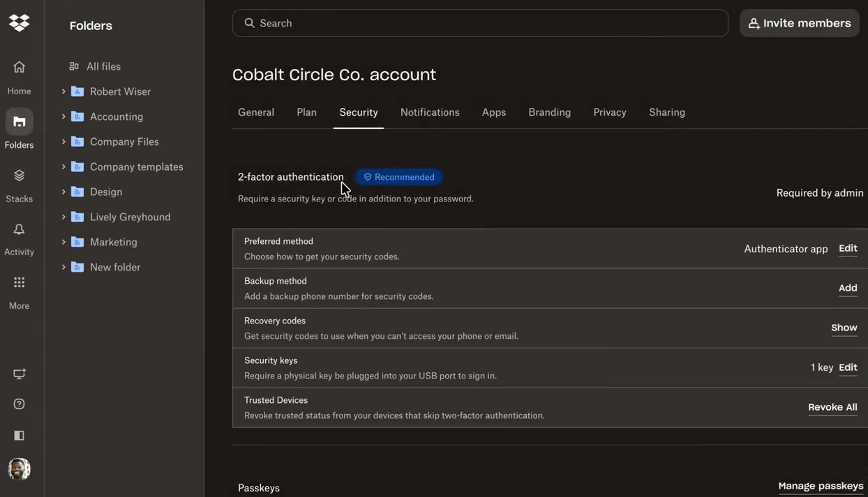
Task: Click the All files icon
Action: (x=74, y=66)
